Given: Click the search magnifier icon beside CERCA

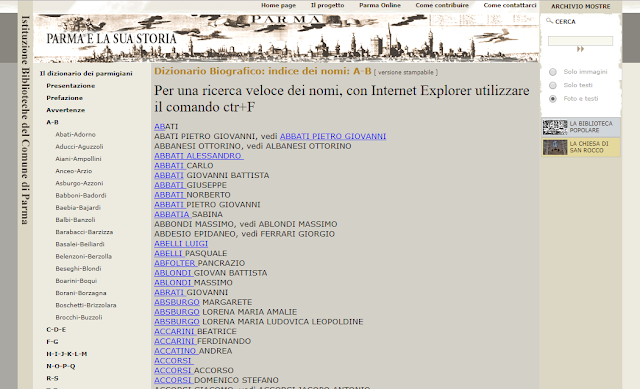Looking at the screenshot, I should [549, 21].
